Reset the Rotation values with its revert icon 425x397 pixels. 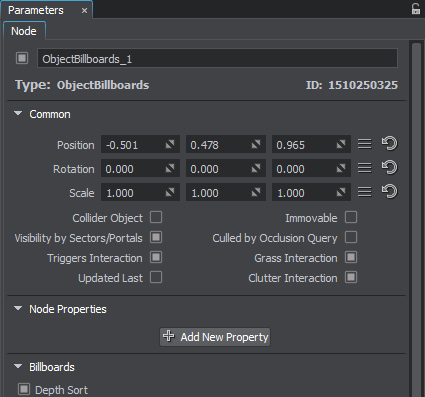click(x=389, y=168)
